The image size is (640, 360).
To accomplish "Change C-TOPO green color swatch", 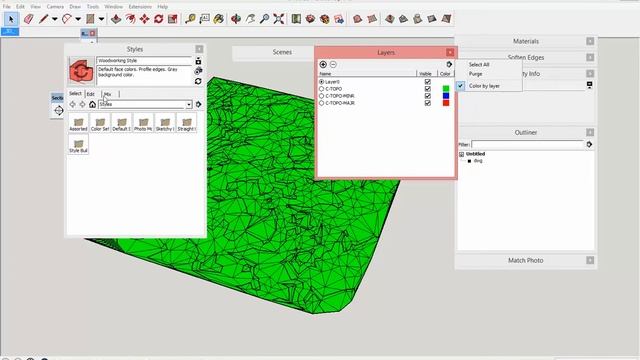I will 446,89.
